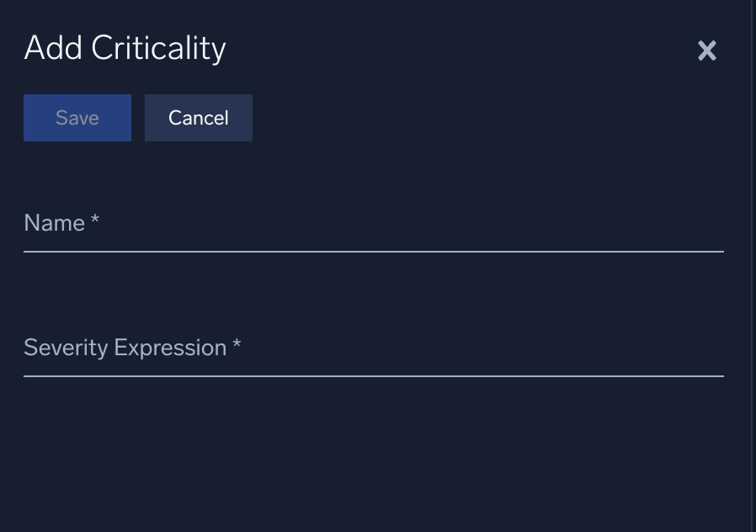Click the Severity Expression label
The image size is (756, 532).
pos(124,347)
